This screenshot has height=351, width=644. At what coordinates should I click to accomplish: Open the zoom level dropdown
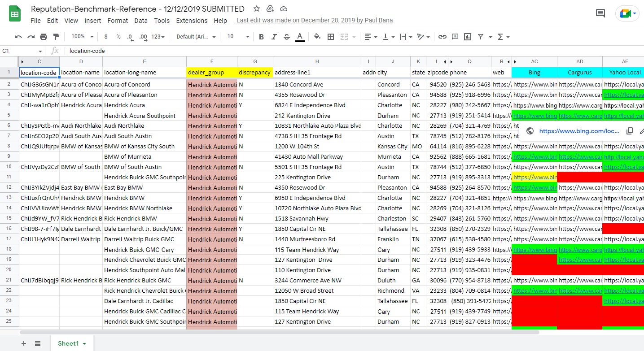pos(82,37)
